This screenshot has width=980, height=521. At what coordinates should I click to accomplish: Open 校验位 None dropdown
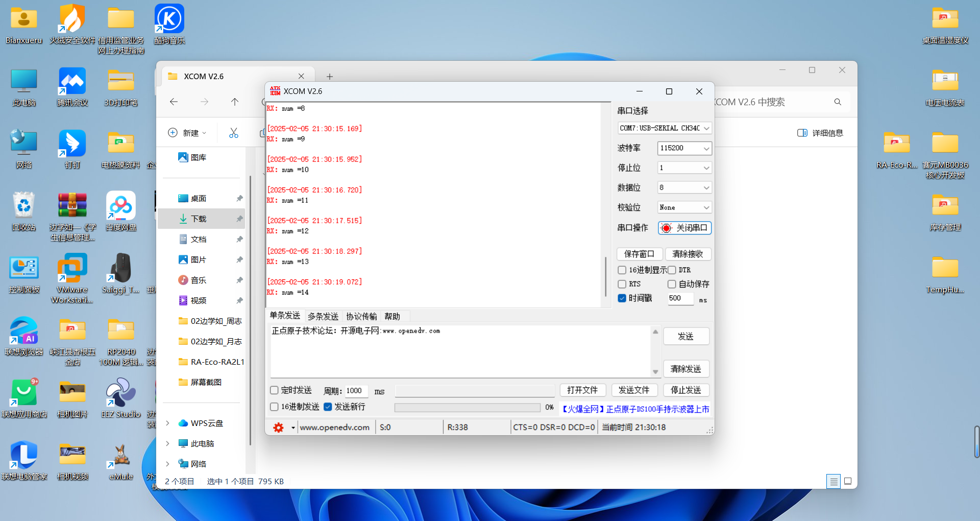(x=684, y=208)
